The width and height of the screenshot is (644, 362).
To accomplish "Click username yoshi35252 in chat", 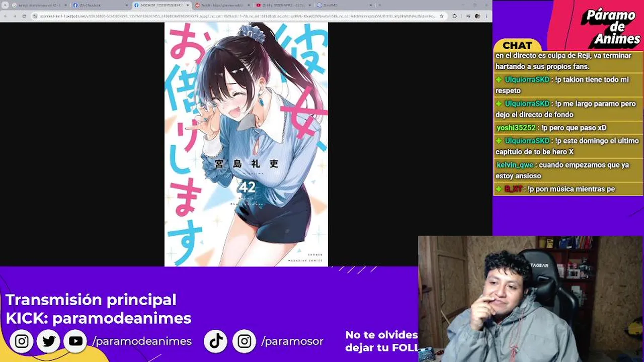I will (x=516, y=128).
